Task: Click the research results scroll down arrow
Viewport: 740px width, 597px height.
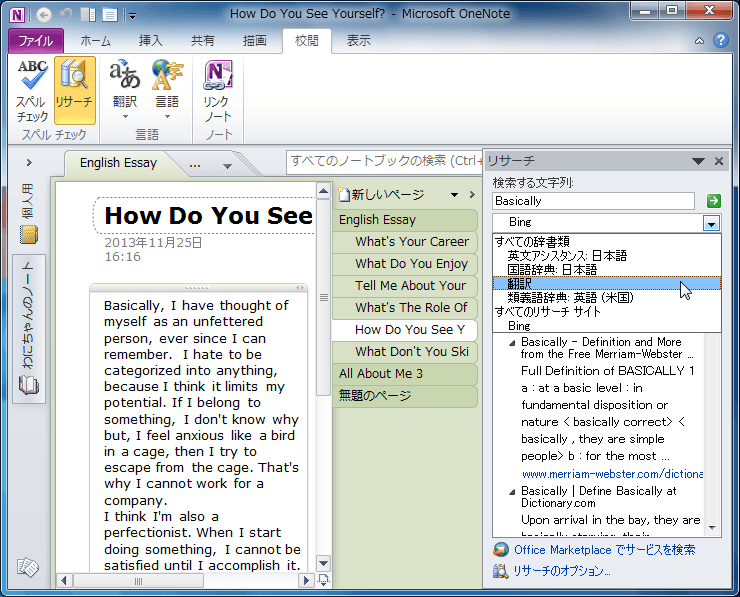Action: click(713, 528)
